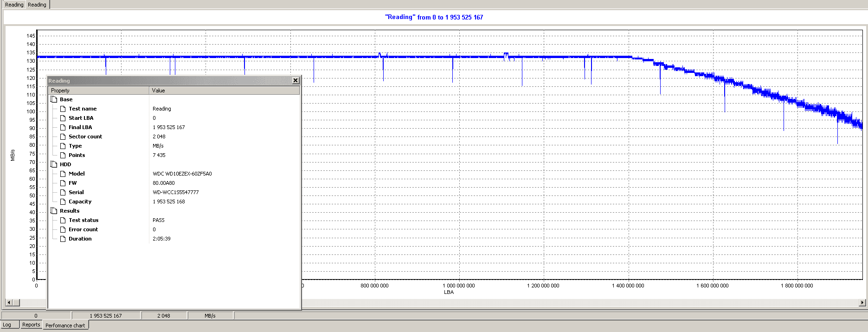Select the Test name row icon
868x332 pixels.
(63, 109)
